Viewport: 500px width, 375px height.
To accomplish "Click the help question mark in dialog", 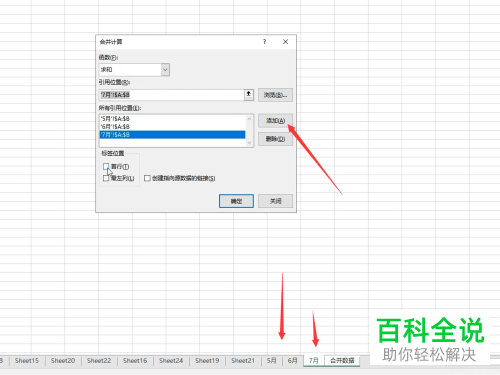I will click(x=265, y=42).
